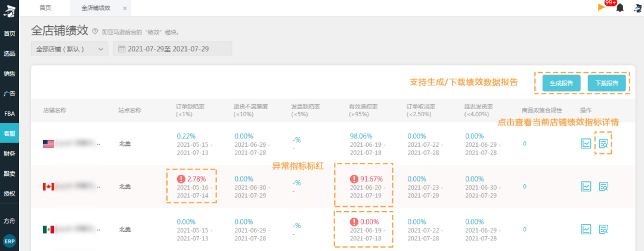Open the ERP circle icon in sidebar
Image resolution: width=644 pixels, height=251 pixels.
[x=10, y=241]
